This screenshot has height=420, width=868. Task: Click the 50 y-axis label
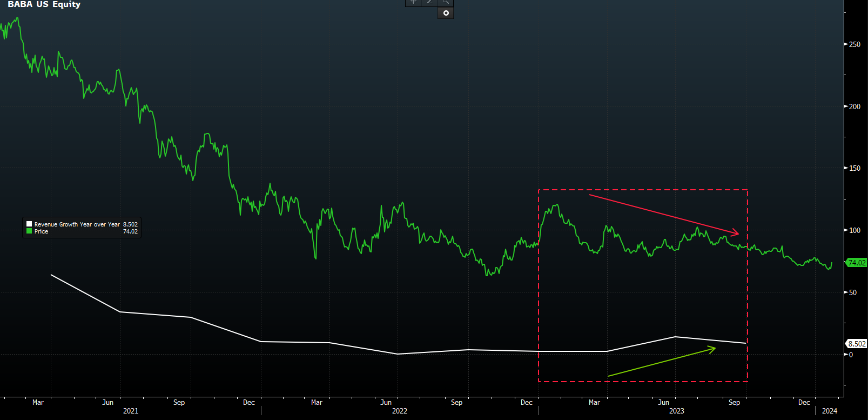click(853, 292)
